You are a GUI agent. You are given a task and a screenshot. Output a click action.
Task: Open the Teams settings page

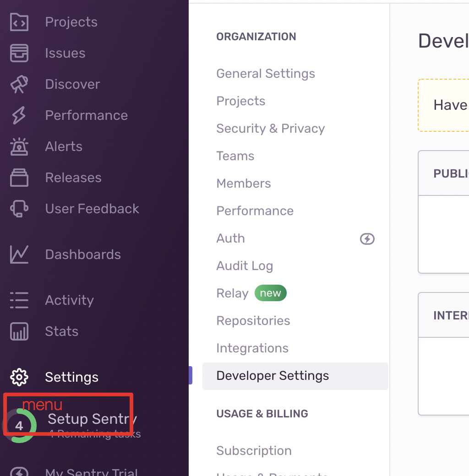(235, 156)
